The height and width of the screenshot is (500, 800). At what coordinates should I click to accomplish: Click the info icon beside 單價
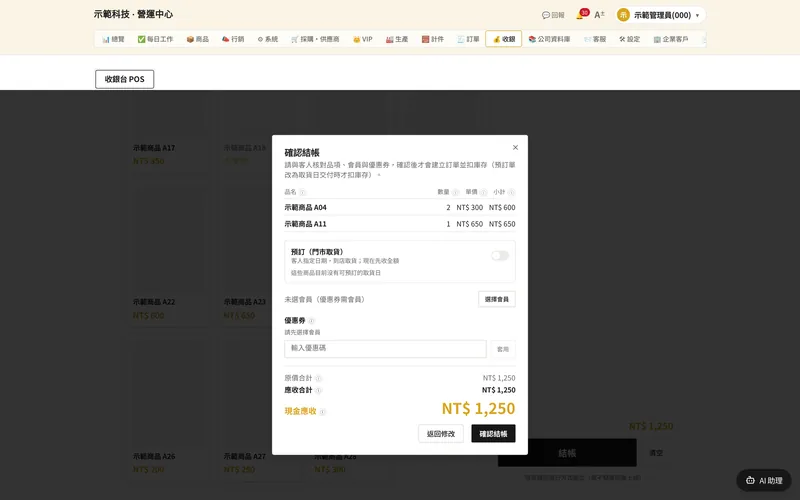483,192
